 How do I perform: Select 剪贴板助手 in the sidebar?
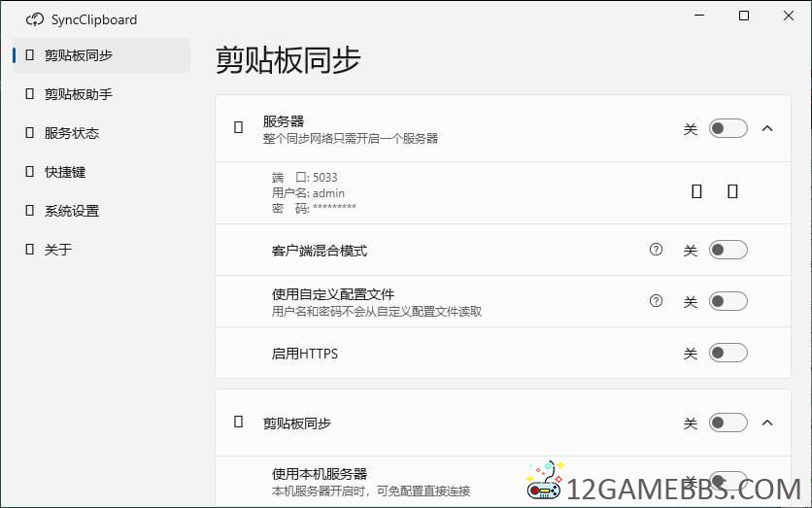(79, 94)
